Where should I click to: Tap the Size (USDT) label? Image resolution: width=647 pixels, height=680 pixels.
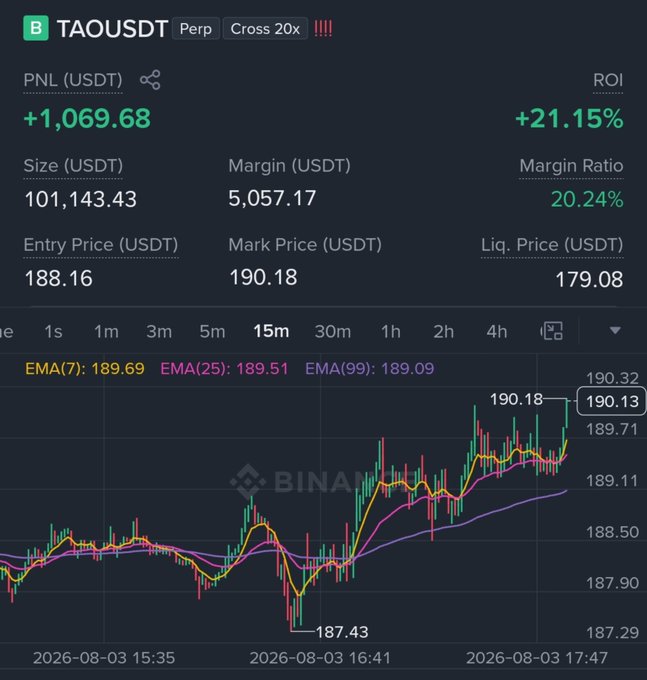click(73, 166)
